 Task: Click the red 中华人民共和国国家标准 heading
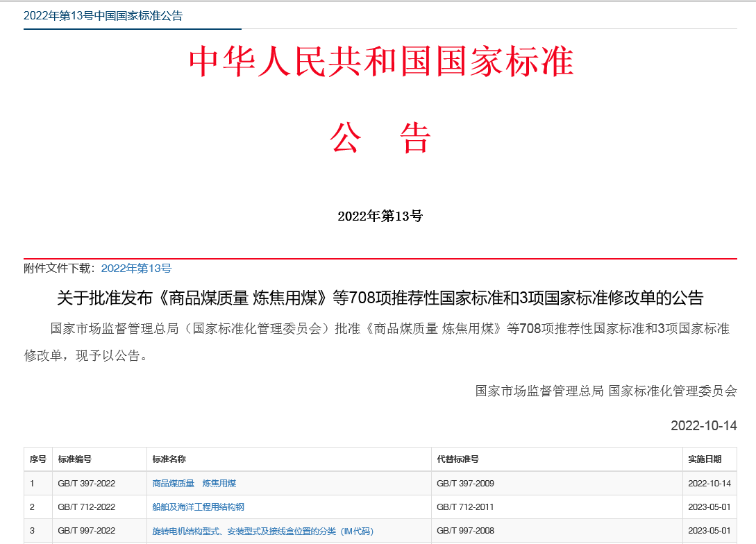point(381,62)
